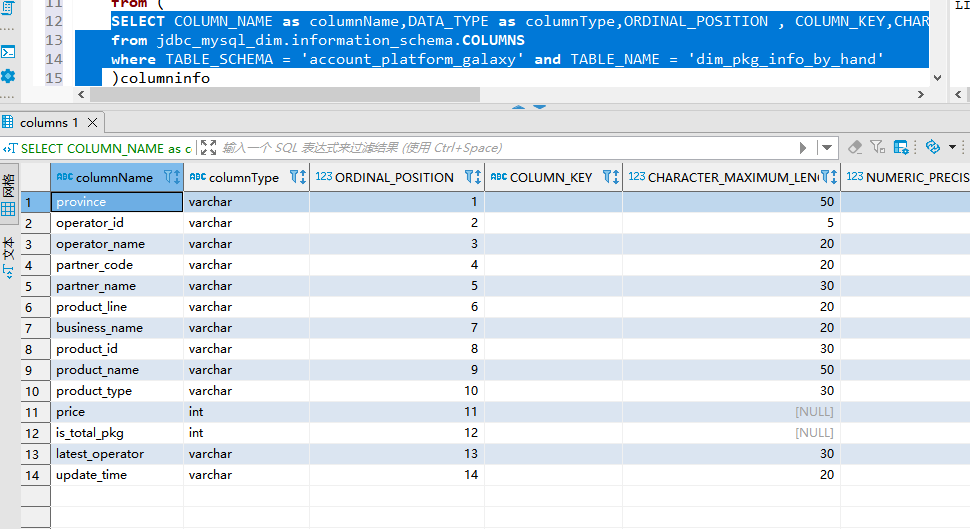Select row header number 7
This screenshot has width=970, height=529.
35,328
